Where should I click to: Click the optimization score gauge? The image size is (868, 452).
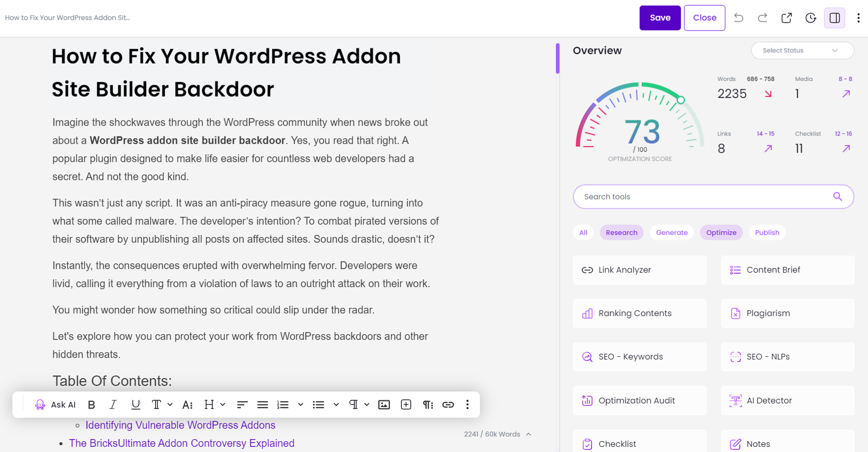point(640,122)
